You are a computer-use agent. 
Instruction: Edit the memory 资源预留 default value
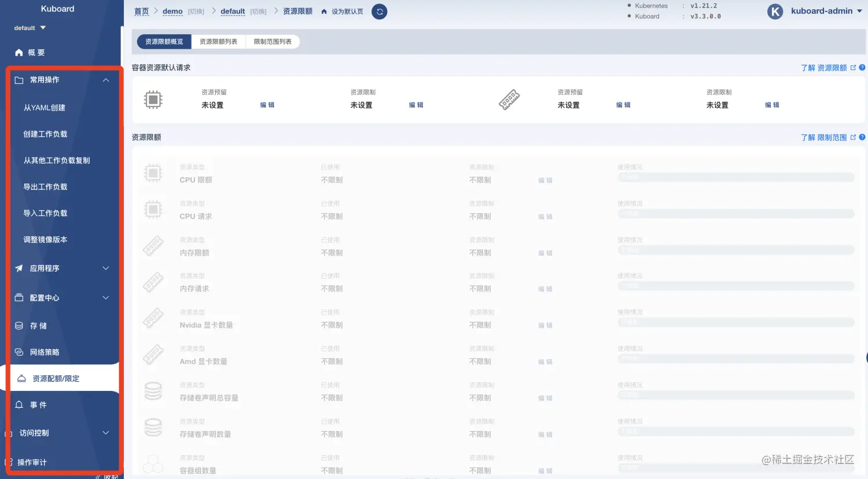point(623,105)
